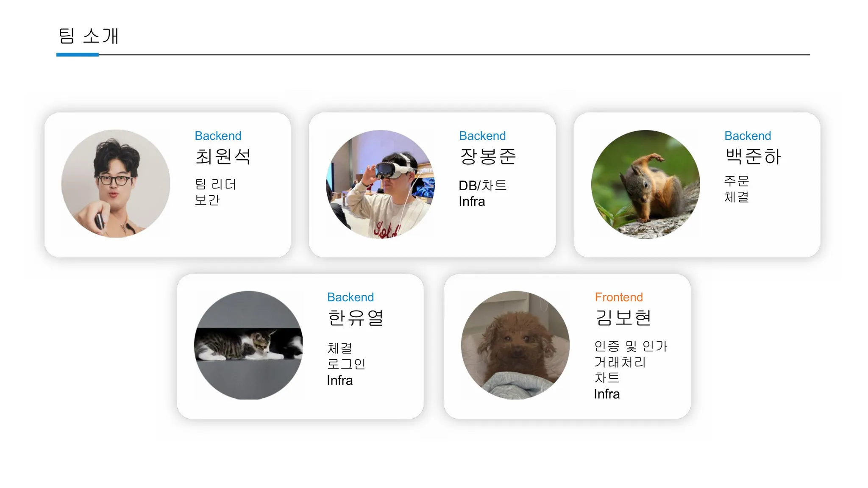Click the name 김보현

click(623, 318)
